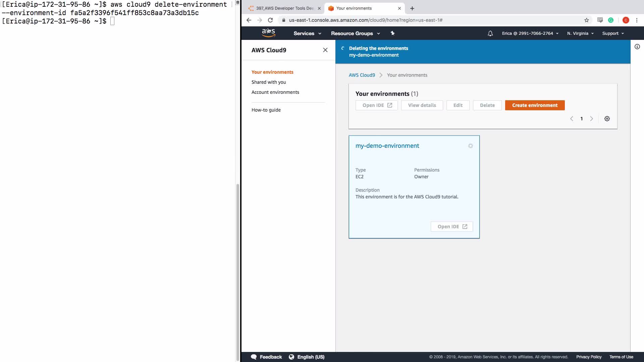The image size is (644, 362).
Task: Switch to 397_AWS Developer Tools tab
Action: pos(284,8)
